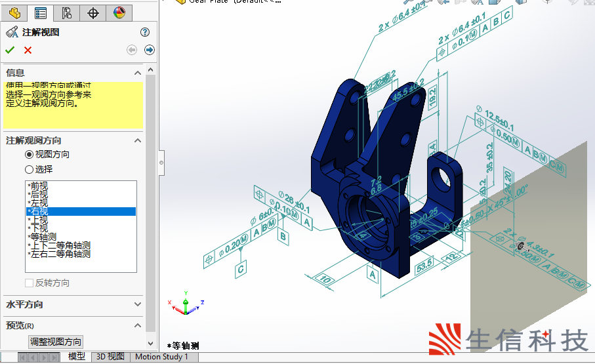Open the FeatureManager design tree tab
The height and width of the screenshot is (364, 595).
[x=14, y=12]
